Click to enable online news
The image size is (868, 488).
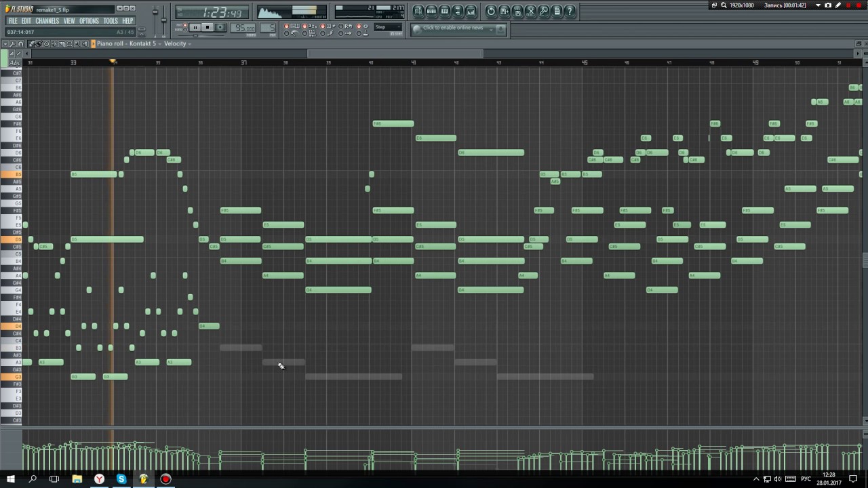(x=453, y=28)
